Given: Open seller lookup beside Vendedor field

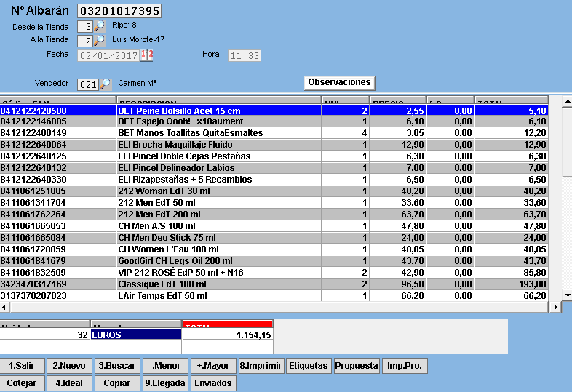Looking at the screenshot, I should tap(106, 84).
